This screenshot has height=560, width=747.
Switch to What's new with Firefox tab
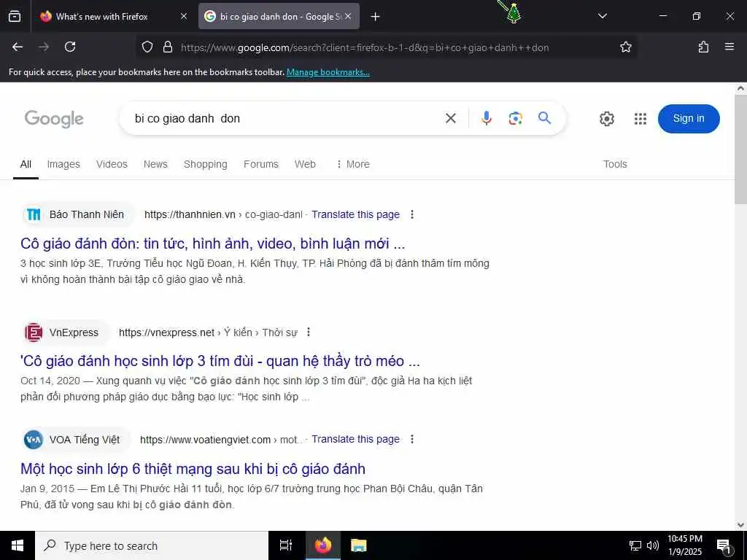tap(113, 17)
